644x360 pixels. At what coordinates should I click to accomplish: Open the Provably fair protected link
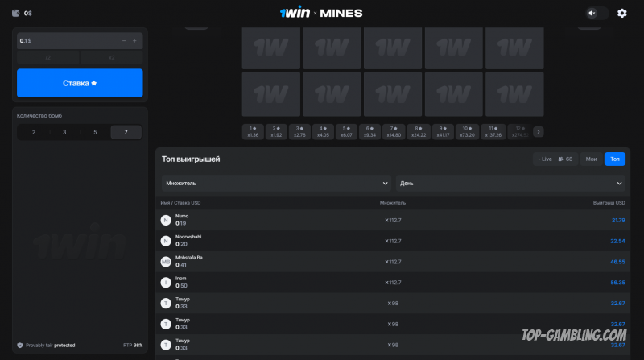coord(51,346)
